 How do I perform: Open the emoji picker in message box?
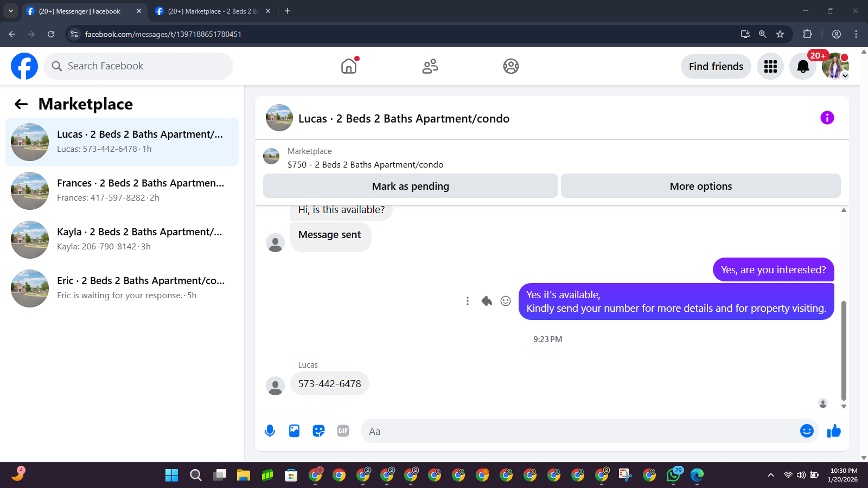coord(807,431)
